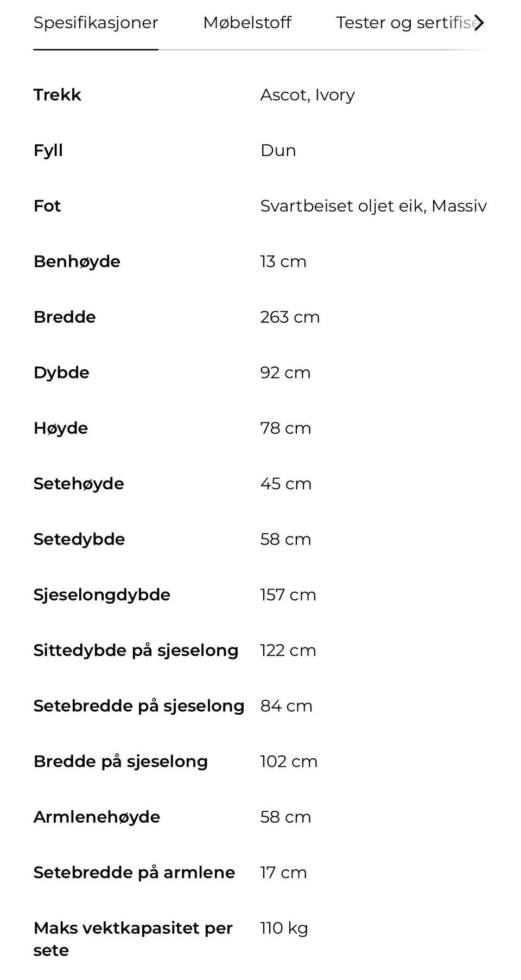The image size is (521, 980).
Task: Select the Fot value Svartbeiset oljet eik, Massiv
Action: (373, 206)
